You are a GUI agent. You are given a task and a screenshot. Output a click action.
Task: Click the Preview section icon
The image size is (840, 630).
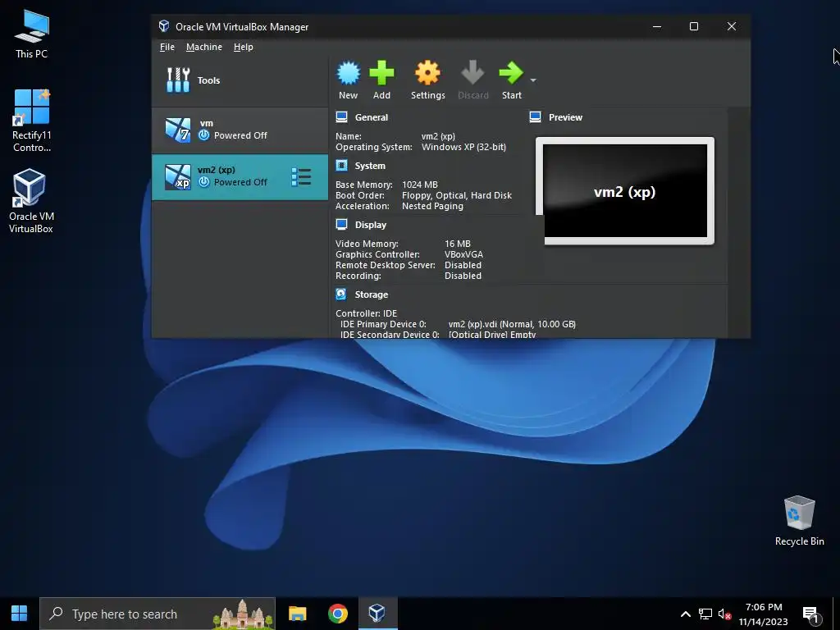535,116
